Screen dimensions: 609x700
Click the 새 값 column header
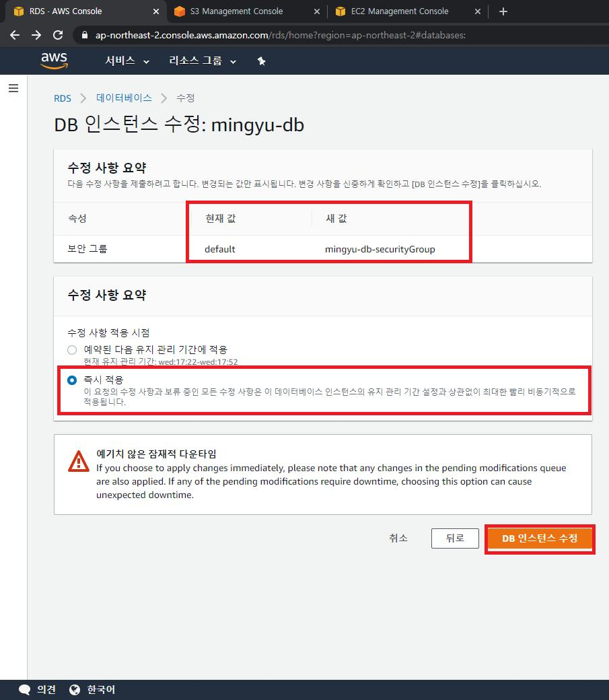[x=336, y=218]
